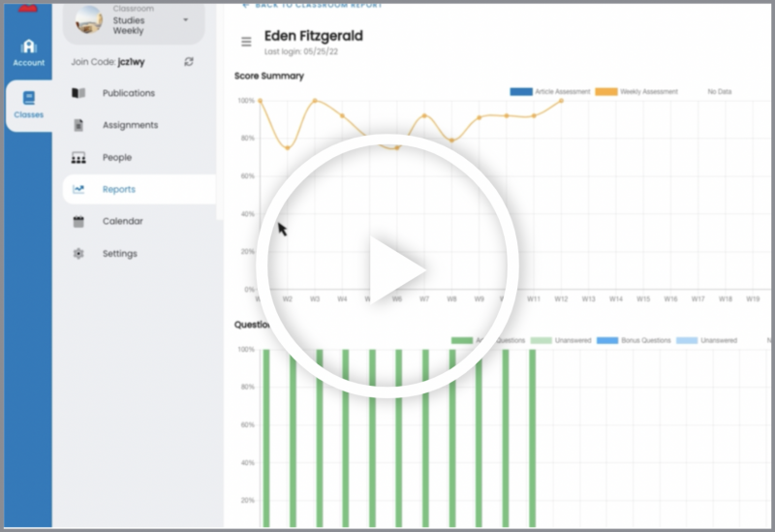Click the Account icon in the blue sidebar
The width and height of the screenshot is (775, 532).
(28, 47)
